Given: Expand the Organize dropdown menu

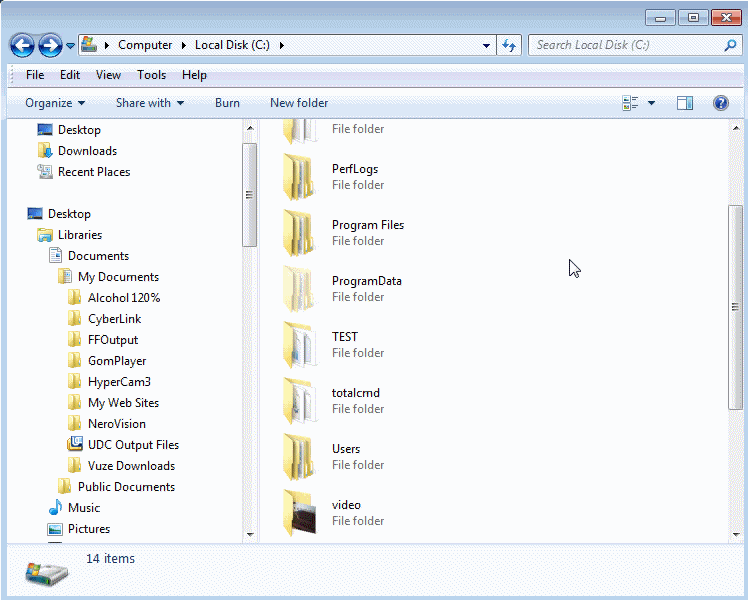Looking at the screenshot, I should 55,103.
